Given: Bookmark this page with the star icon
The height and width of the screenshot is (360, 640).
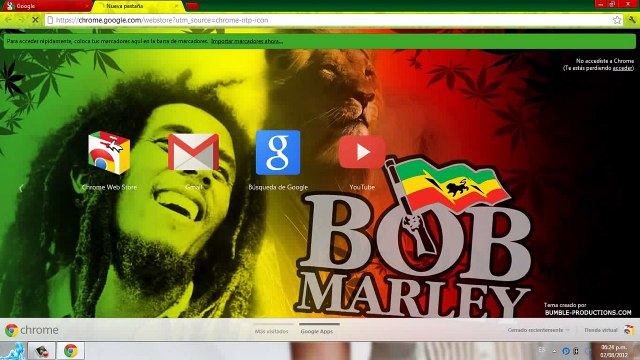Looking at the screenshot, I should pos(617,20).
